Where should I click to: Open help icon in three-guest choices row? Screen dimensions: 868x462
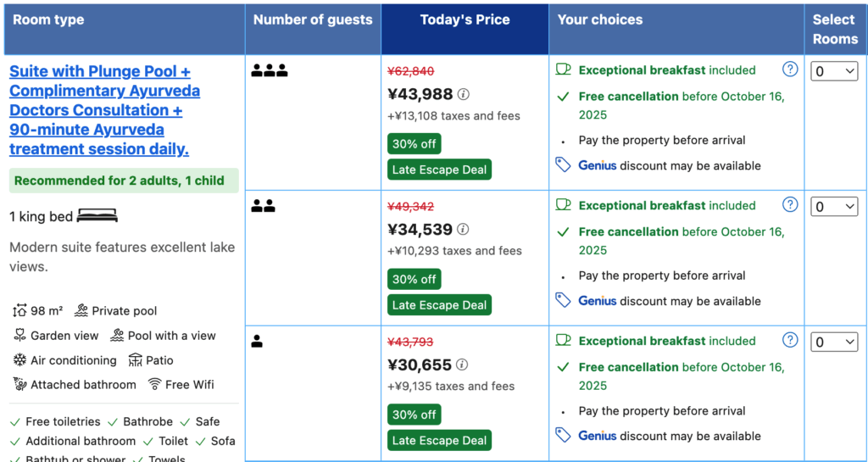(x=790, y=70)
